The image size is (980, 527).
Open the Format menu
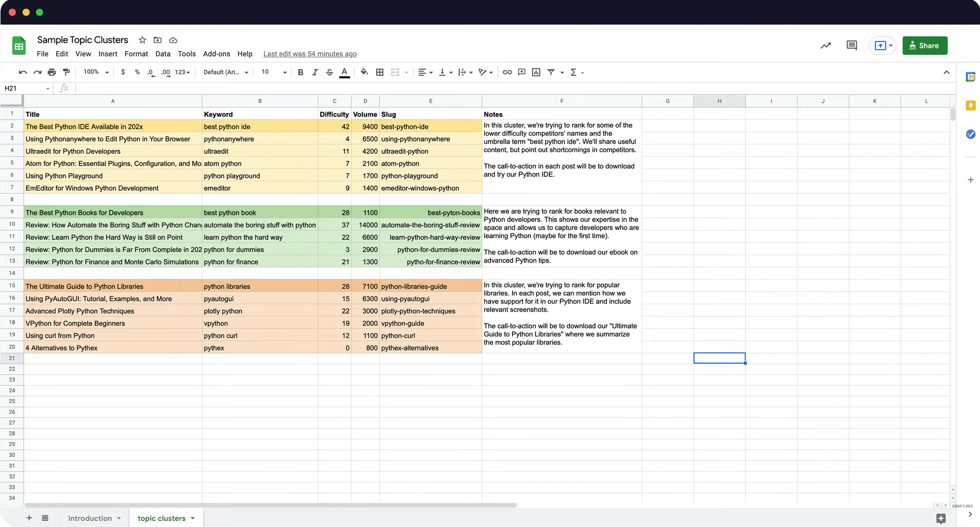[x=136, y=54]
